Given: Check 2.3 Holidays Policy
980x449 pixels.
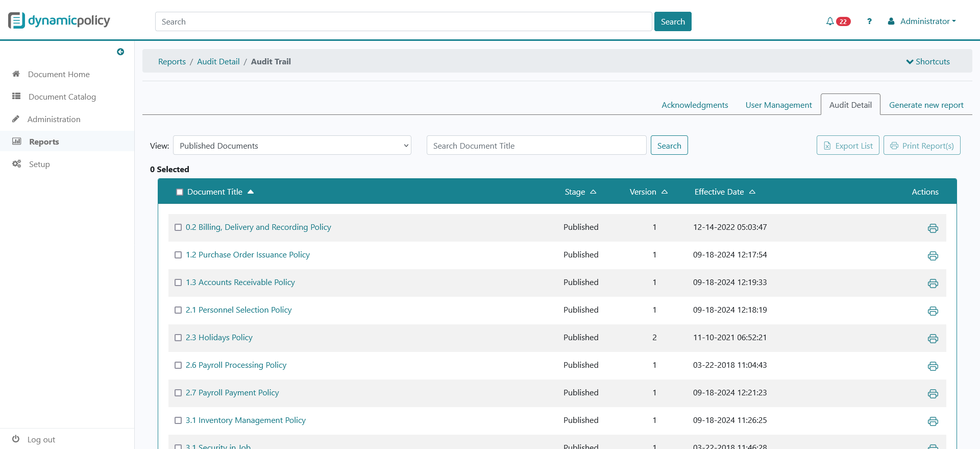Looking at the screenshot, I should click(178, 338).
